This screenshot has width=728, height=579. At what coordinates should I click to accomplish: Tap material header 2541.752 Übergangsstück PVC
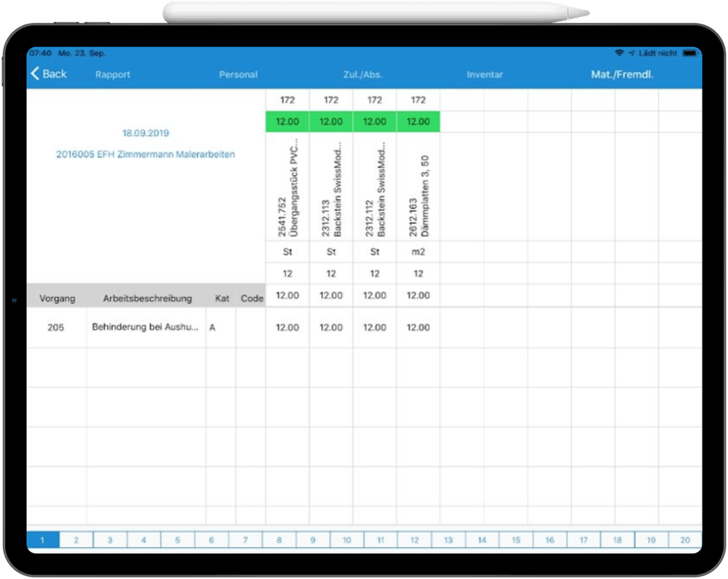point(287,187)
